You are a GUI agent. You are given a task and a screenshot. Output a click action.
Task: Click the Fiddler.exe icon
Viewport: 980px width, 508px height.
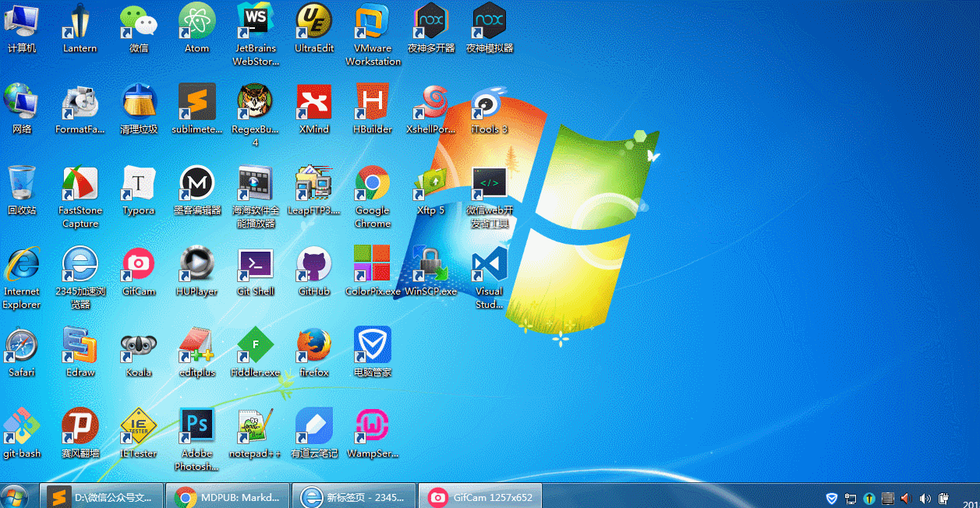tap(256, 352)
